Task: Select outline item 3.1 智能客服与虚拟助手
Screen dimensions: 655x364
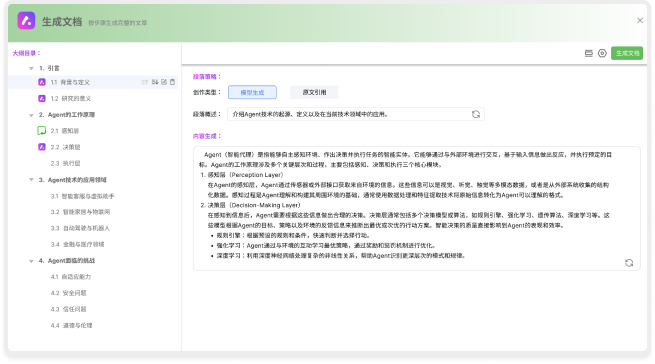Action: click(x=82, y=196)
